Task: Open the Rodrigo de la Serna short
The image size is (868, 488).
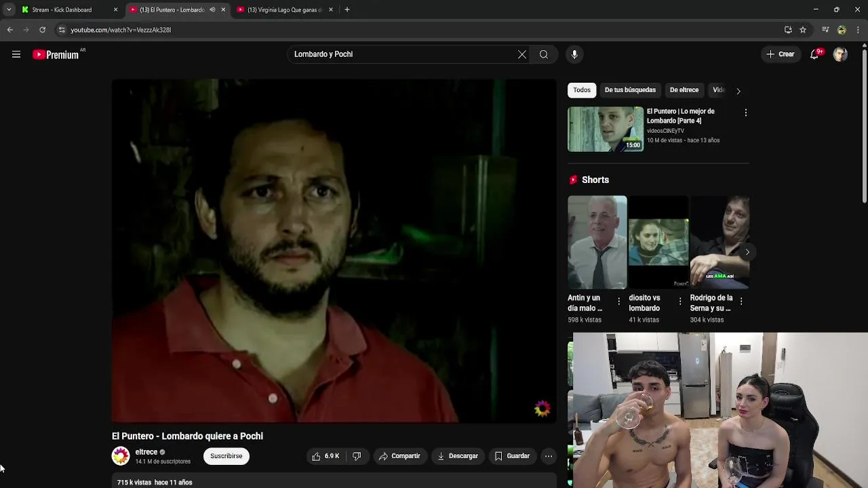Action: pyautogui.click(x=719, y=243)
